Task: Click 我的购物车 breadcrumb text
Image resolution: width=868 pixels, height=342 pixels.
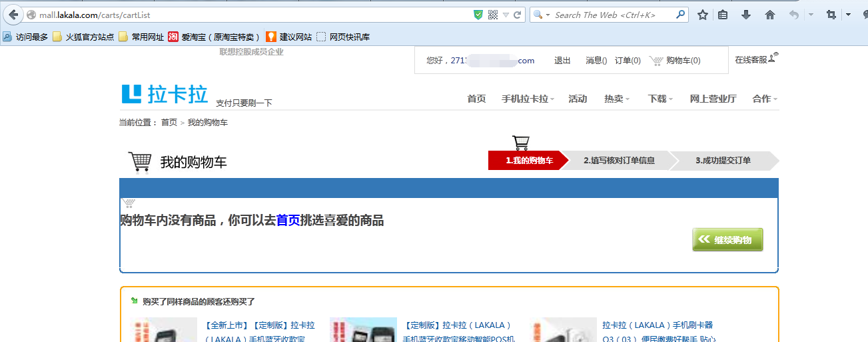Action: click(x=208, y=123)
